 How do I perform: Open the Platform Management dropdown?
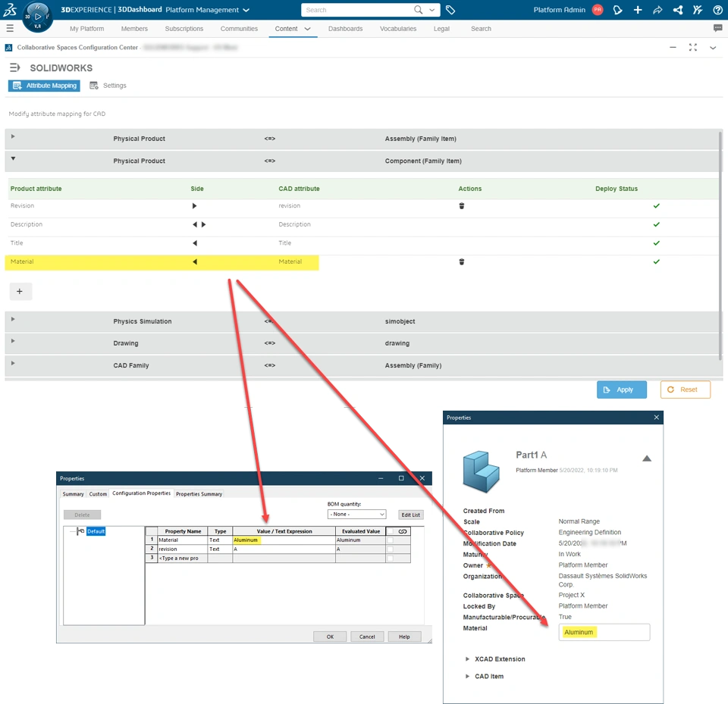pyautogui.click(x=246, y=10)
